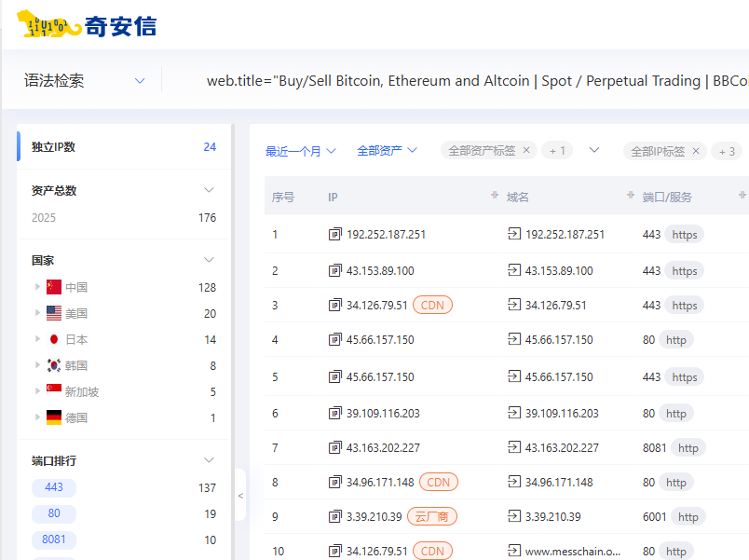The height and width of the screenshot is (560, 749).
Task: Click the Japan flag icon
Action: pyautogui.click(x=54, y=339)
